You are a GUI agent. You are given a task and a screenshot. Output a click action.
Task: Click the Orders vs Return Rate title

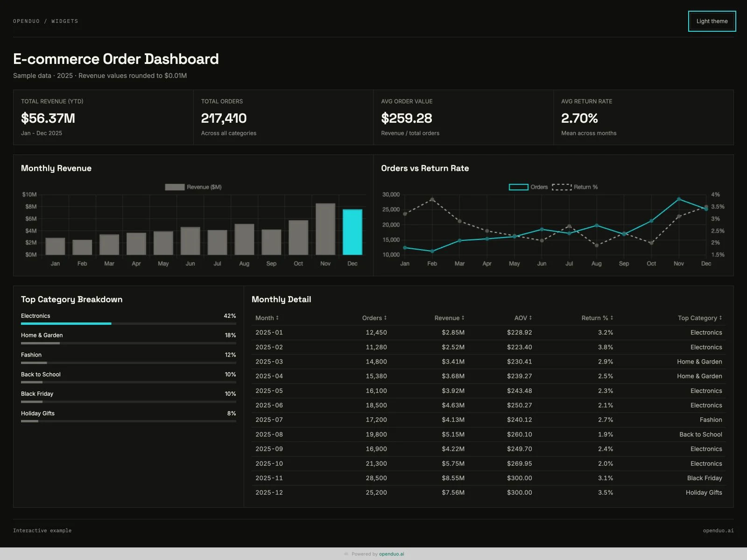(x=425, y=168)
